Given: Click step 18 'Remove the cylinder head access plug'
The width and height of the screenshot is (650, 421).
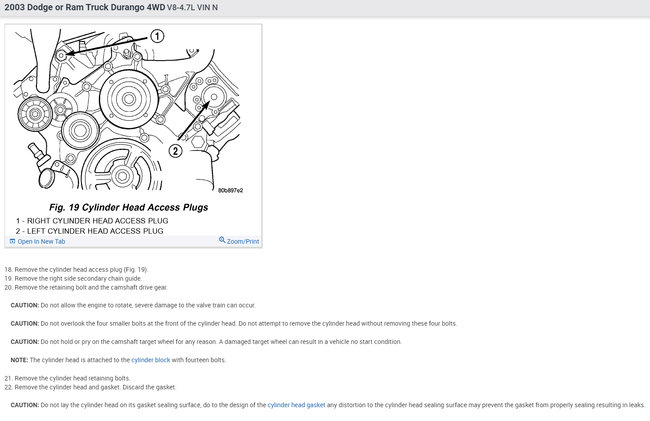Looking at the screenshot, I should click(76, 269).
